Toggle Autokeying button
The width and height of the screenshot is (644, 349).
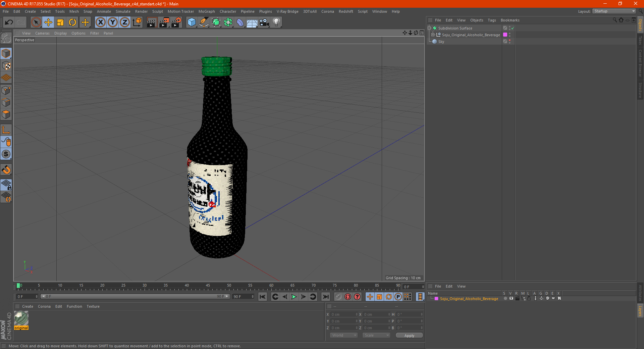pyautogui.click(x=348, y=297)
